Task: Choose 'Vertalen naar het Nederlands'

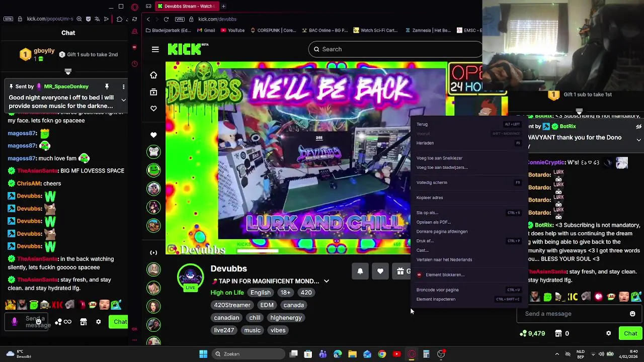Action: click(x=468, y=259)
